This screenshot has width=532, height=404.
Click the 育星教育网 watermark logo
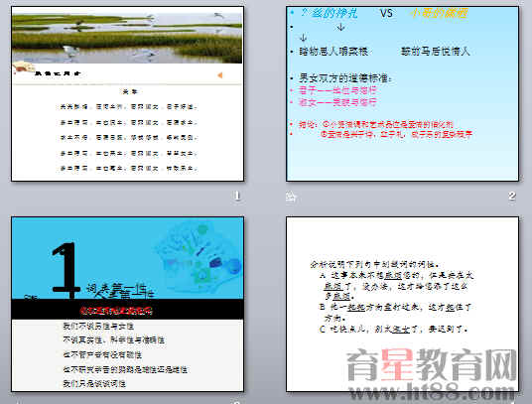(431, 365)
